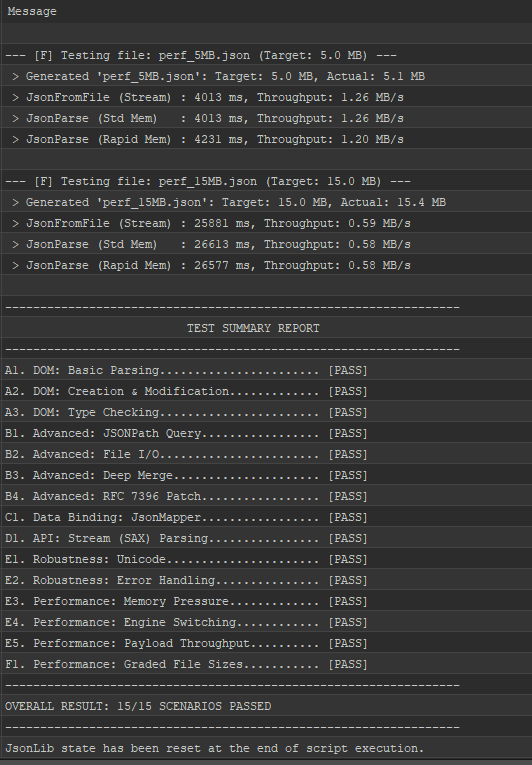The image size is (532, 765).
Task: Select the A2. DOM: Creation & Modification row
Action: (x=266, y=391)
